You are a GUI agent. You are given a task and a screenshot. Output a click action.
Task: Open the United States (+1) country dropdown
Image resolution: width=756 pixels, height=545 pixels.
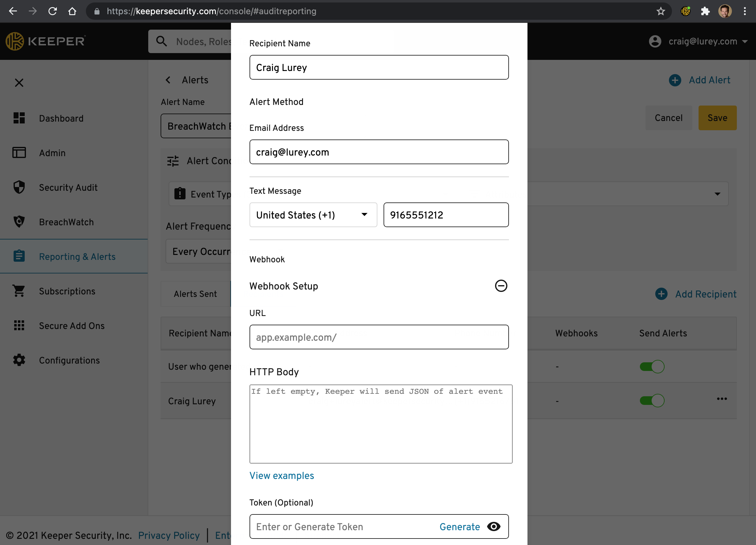coord(313,215)
